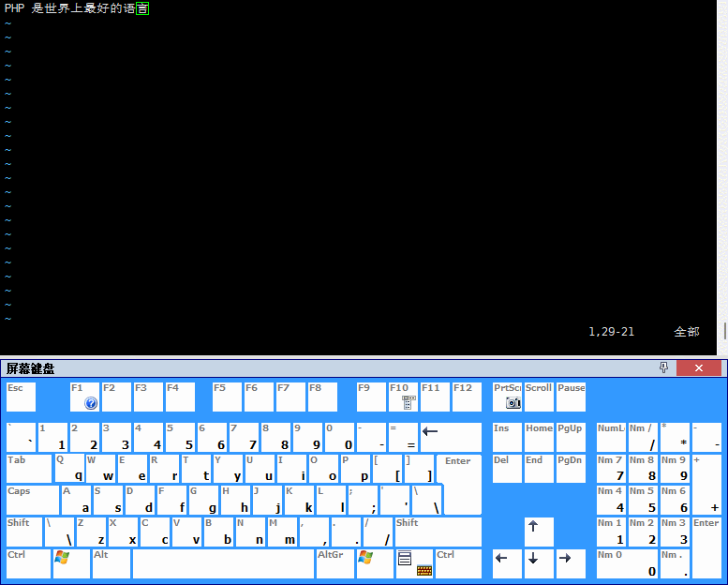The height and width of the screenshot is (585, 728).
Task: Click the highlighted cursor character 言
Action: tap(142, 8)
